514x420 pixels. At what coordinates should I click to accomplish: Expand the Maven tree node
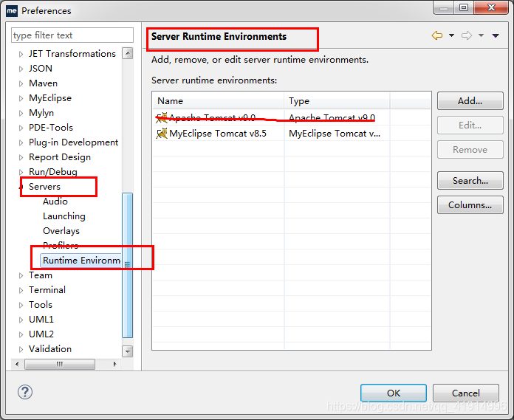click(x=21, y=83)
